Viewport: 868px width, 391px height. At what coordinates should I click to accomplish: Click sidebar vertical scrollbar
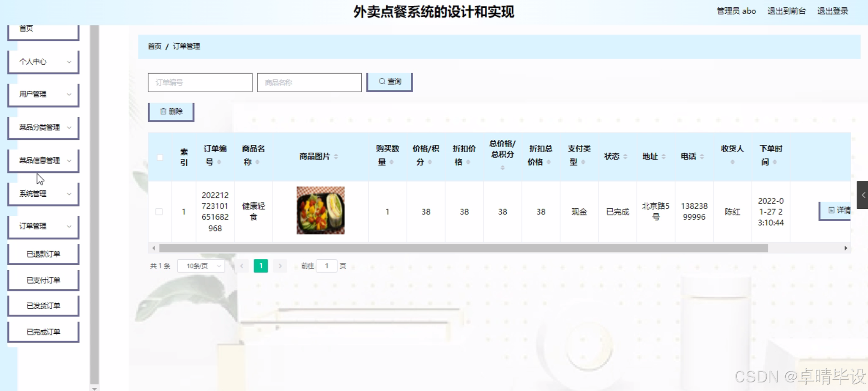pyautogui.click(x=95, y=204)
